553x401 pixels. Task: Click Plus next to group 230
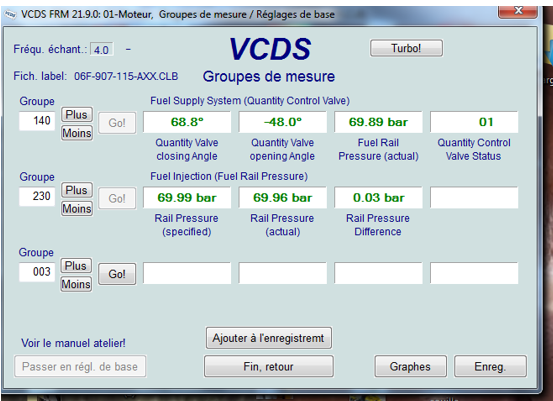(77, 190)
